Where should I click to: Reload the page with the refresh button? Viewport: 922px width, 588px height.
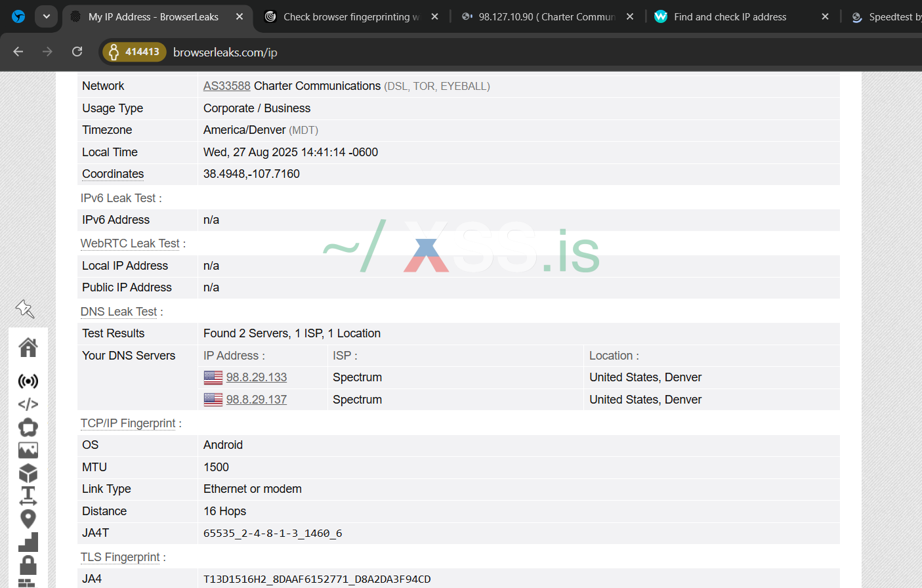click(x=77, y=52)
